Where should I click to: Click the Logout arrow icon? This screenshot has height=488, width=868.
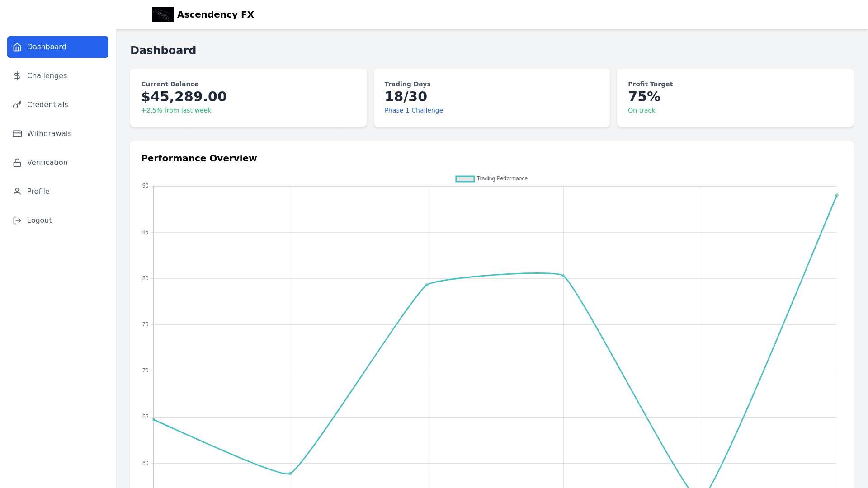click(17, 221)
